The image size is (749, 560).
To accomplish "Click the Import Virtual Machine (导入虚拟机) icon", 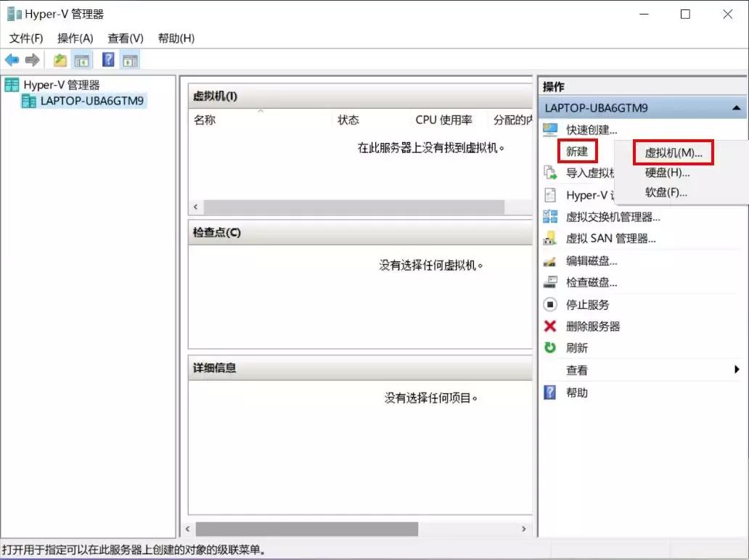I will (550, 172).
